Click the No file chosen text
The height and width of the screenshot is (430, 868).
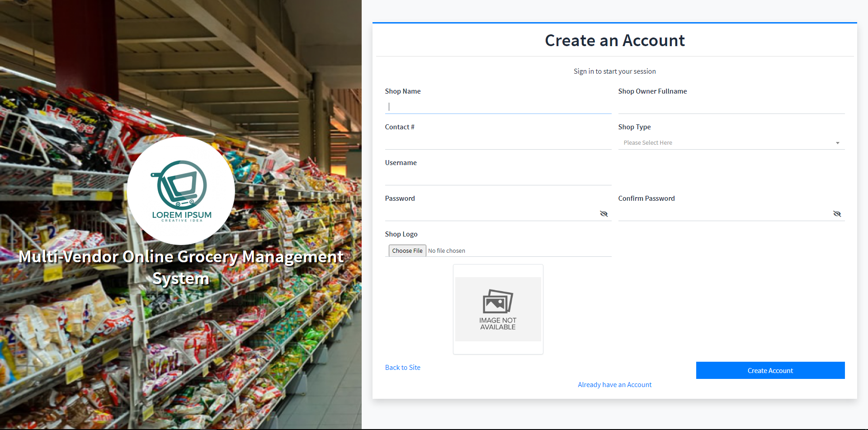(x=447, y=251)
